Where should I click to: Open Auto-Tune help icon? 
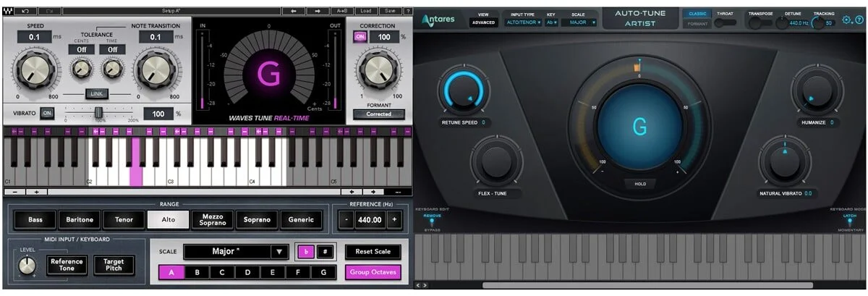point(859,20)
